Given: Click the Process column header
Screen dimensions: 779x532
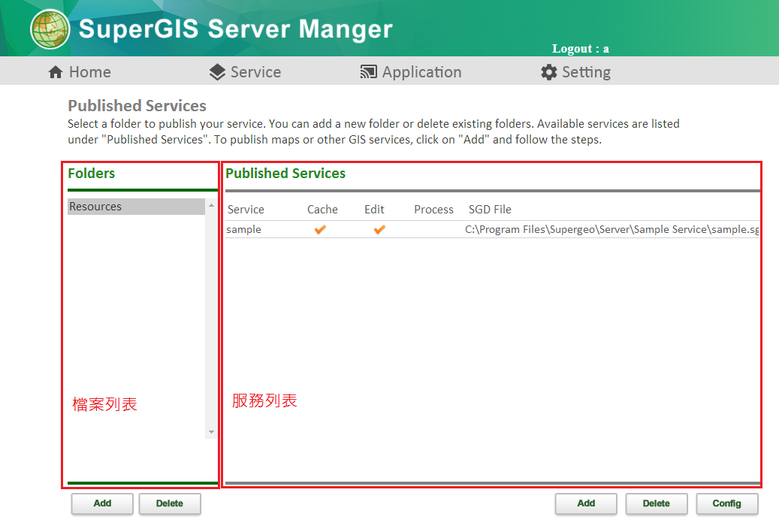Looking at the screenshot, I should point(433,210).
